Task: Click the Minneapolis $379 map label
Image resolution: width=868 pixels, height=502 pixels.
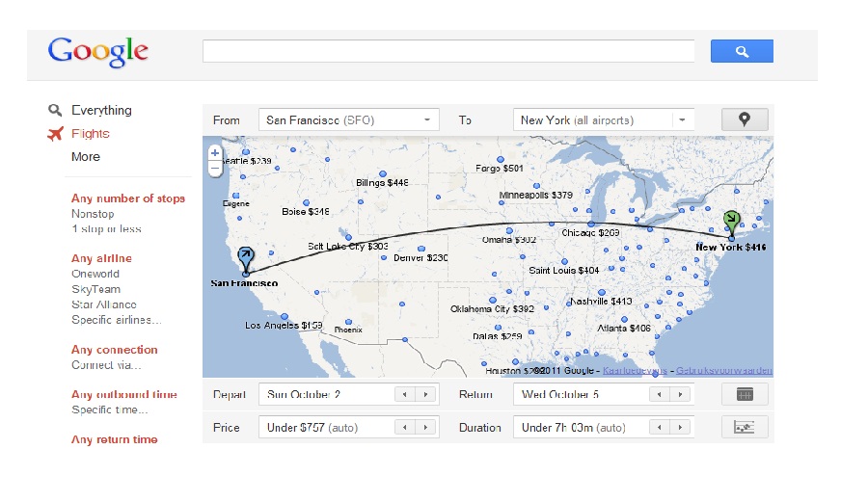Action: click(536, 195)
